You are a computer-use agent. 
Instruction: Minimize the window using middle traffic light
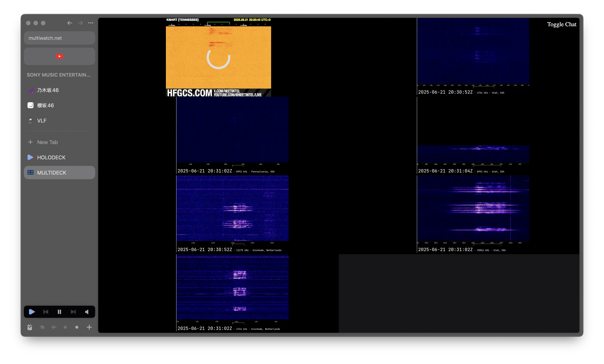point(36,23)
